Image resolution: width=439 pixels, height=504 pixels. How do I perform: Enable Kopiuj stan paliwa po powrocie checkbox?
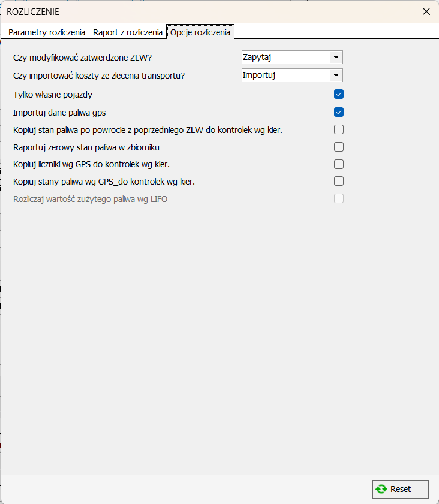(339, 129)
